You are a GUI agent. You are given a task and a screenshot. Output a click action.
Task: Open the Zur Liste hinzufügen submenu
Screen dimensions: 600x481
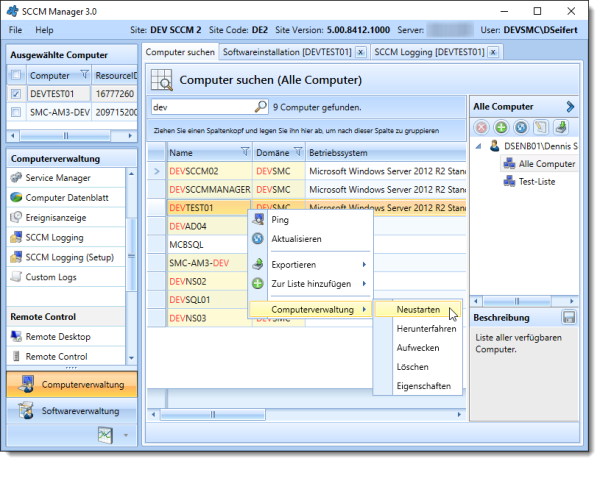tap(311, 284)
